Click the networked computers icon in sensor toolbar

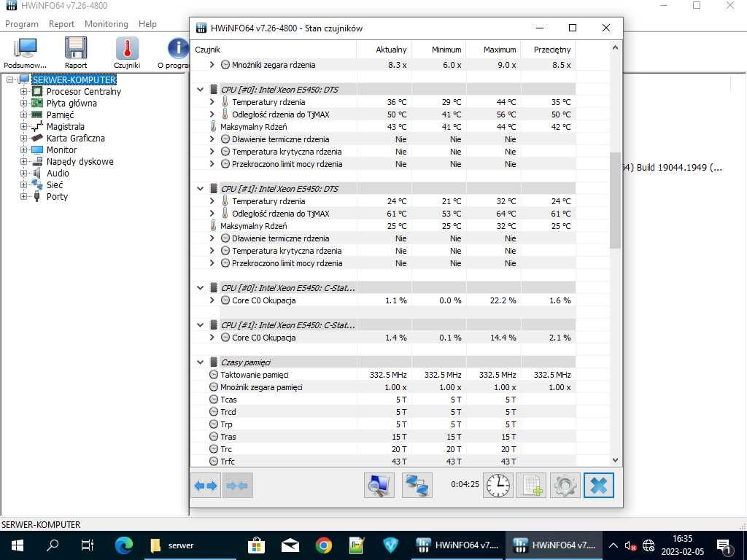click(417, 485)
